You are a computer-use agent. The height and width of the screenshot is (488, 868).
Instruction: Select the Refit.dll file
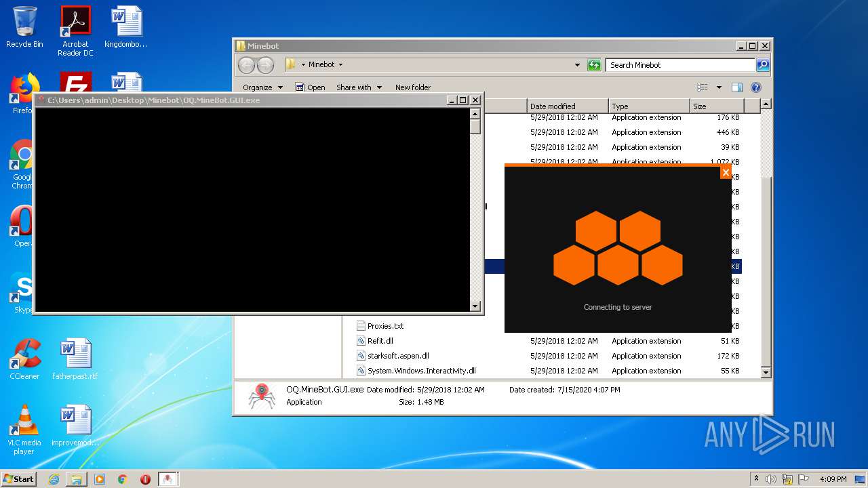tap(380, 341)
